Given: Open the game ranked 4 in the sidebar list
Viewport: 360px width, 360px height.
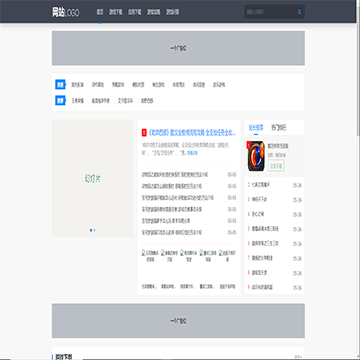Looking at the screenshot, I should [x=258, y=214].
